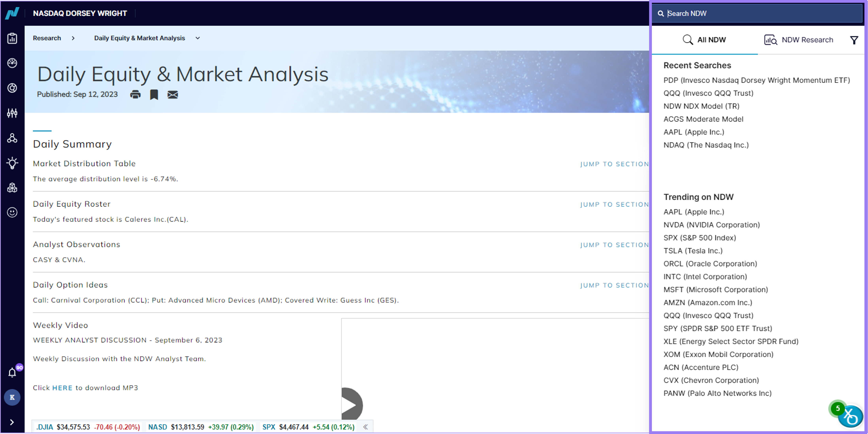Open recent search NDAQ (The Nasdaq Inc.)

[706, 145]
